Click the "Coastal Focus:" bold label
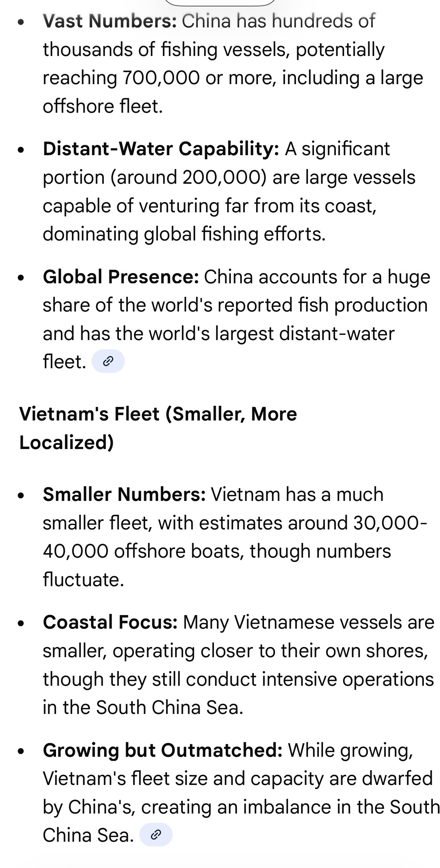 click(x=110, y=622)
